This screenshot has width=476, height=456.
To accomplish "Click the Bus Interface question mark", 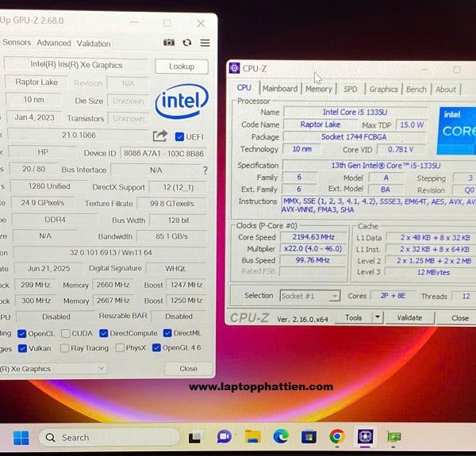I will coord(205,171).
